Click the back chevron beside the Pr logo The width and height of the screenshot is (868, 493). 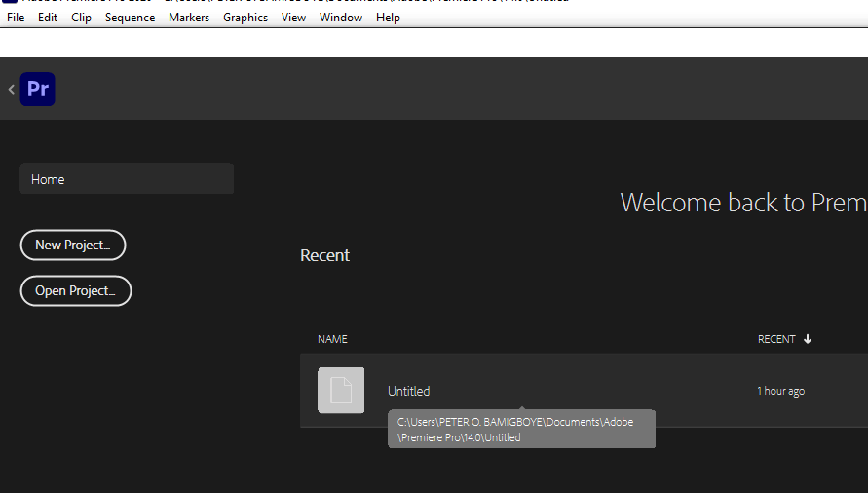pos(11,90)
